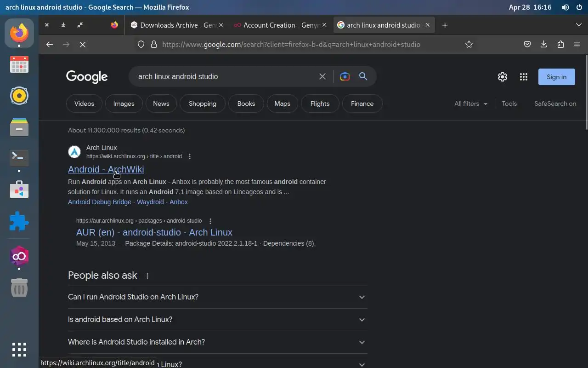The height and width of the screenshot is (368, 588).
Task: Filter results by News
Action: (161, 103)
